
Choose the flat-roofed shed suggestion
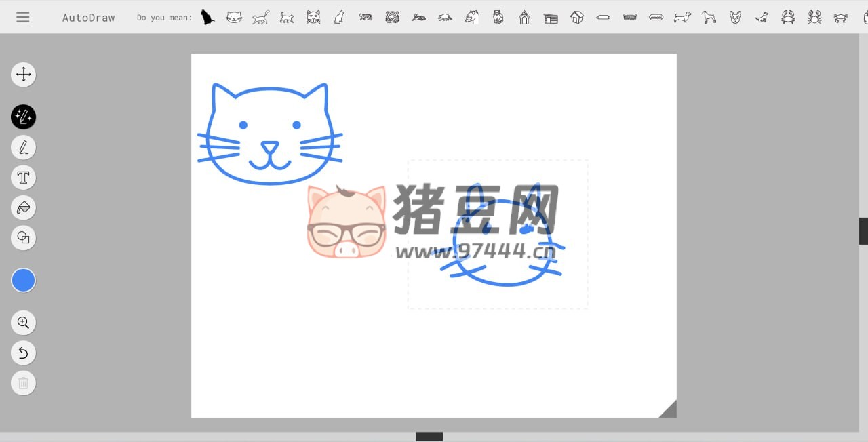[551, 18]
